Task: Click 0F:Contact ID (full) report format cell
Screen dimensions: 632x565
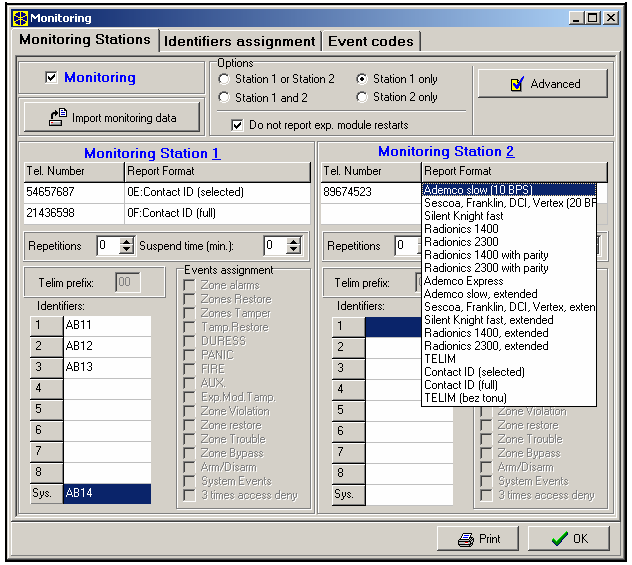Action: pos(218,213)
